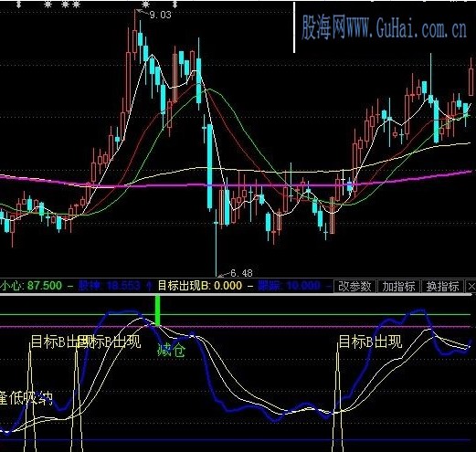Click the rightmost 目标B出现 signal label
476x452 pixels.
tap(370, 342)
